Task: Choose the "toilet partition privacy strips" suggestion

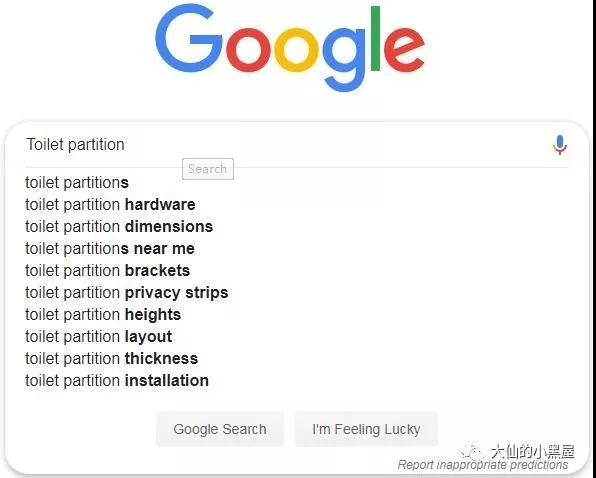Action: [x=127, y=293]
